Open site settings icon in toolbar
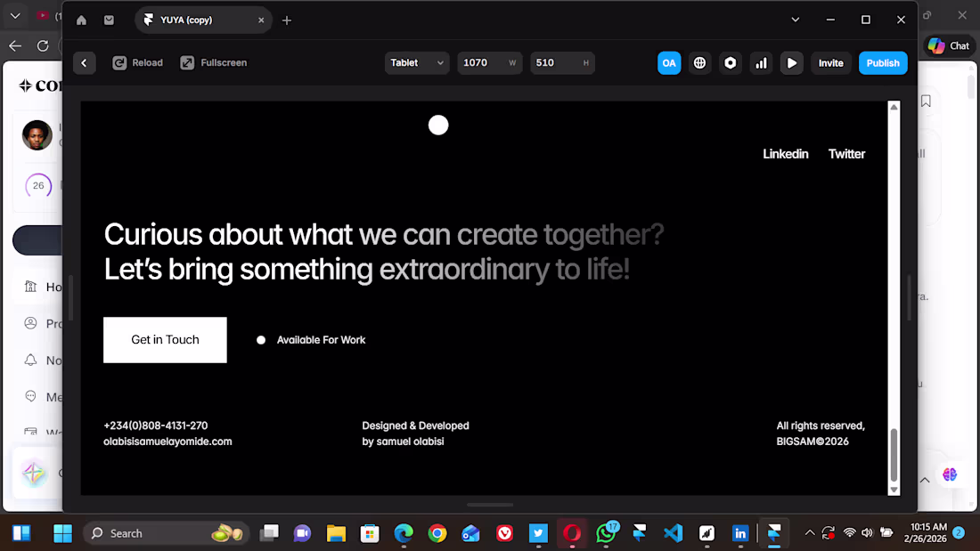980x551 pixels. click(x=730, y=63)
